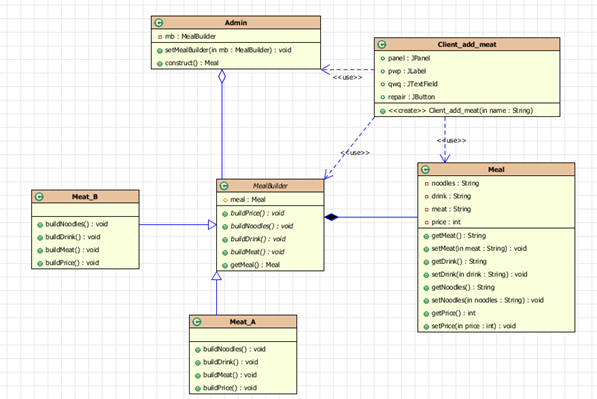The height and width of the screenshot is (399, 597).
Task: Click <<use>> label on dashed line to MealBuilder
Action: point(355,153)
